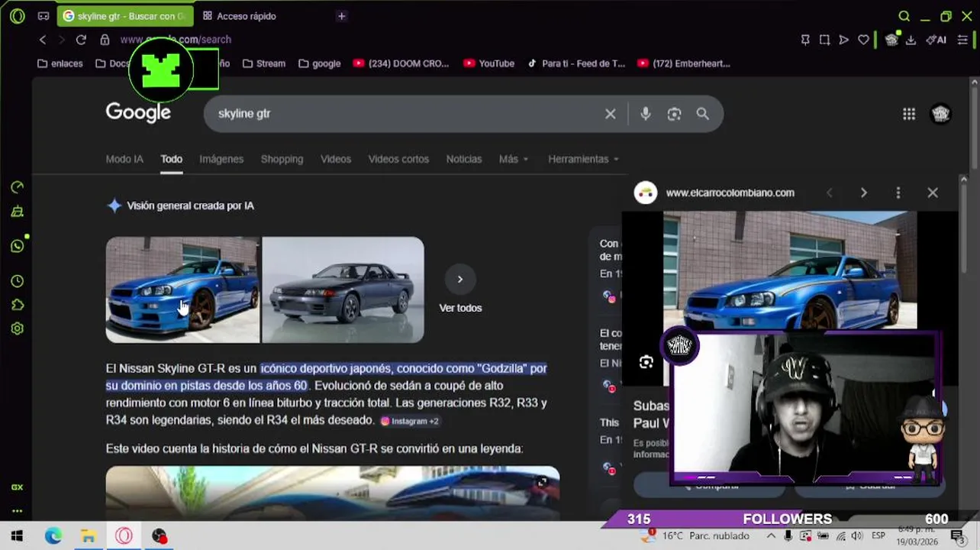The image size is (980, 550).
Task: Open the YouTube bookmark
Action: [x=488, y=63]
